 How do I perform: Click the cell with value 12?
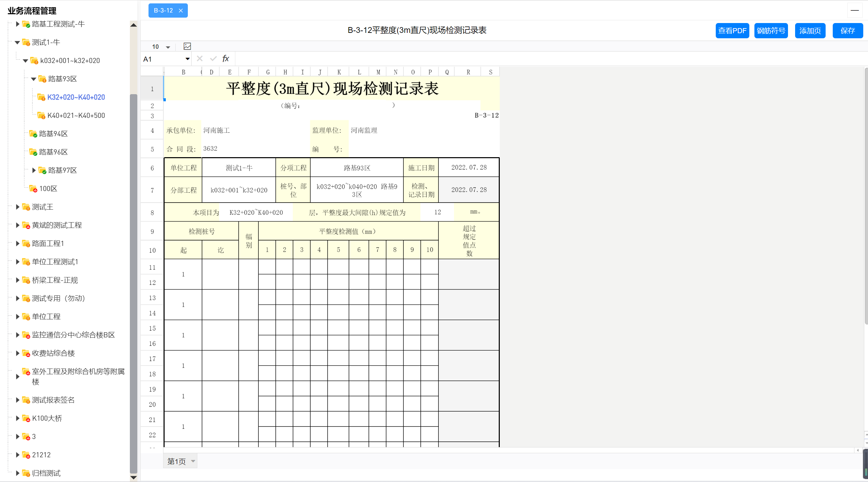437,212
